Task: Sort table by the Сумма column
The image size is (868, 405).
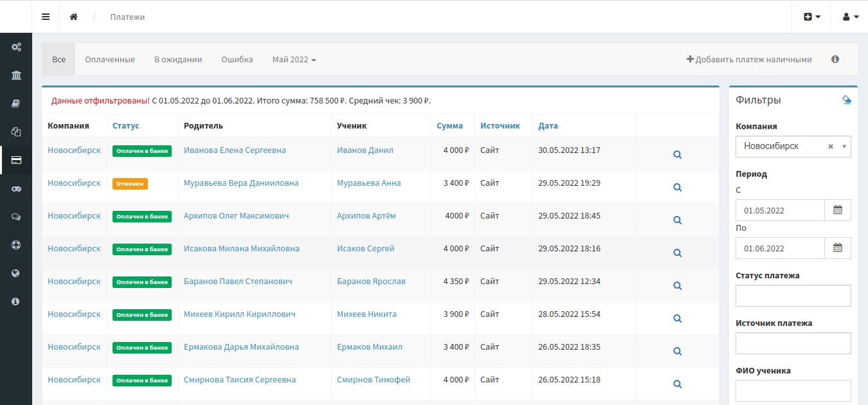Action: (x=449, y=126)
